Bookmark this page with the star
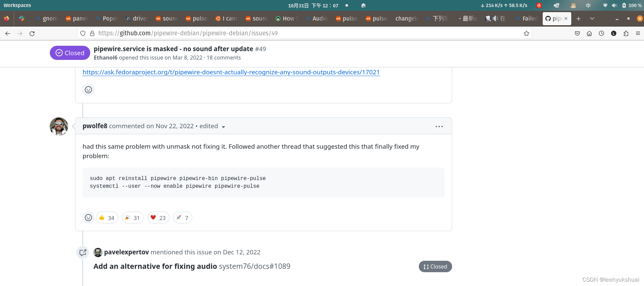This screenshot has width=644, height=286. (527, 33)
